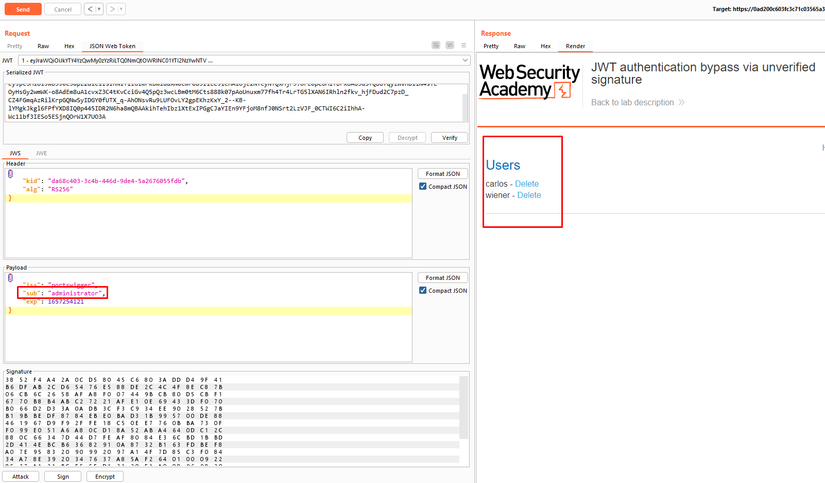Click the "kid" value in the Header
825x483 pixels.
(116, 181)
